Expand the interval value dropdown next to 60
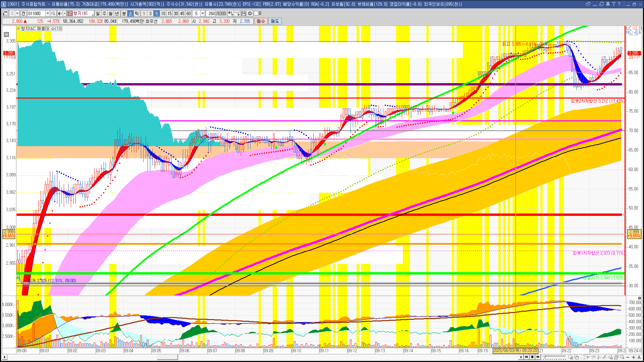644x362 pixels. coord(203,13)
